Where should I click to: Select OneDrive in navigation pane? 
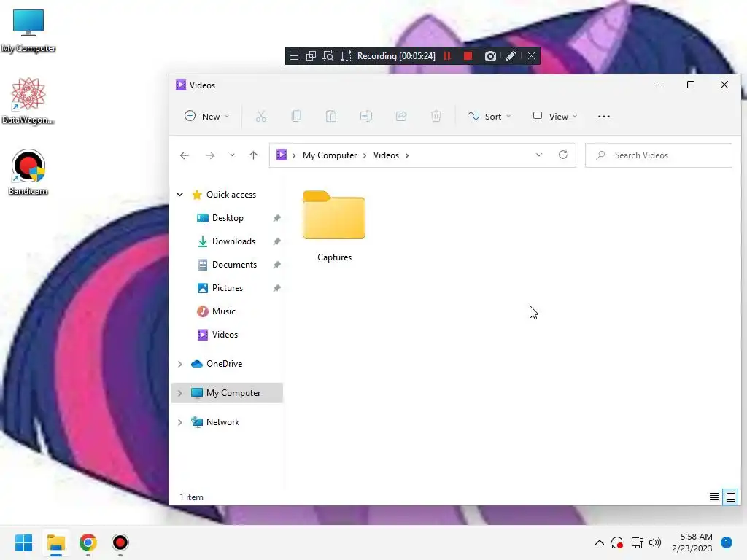click(x=224, y=363)
